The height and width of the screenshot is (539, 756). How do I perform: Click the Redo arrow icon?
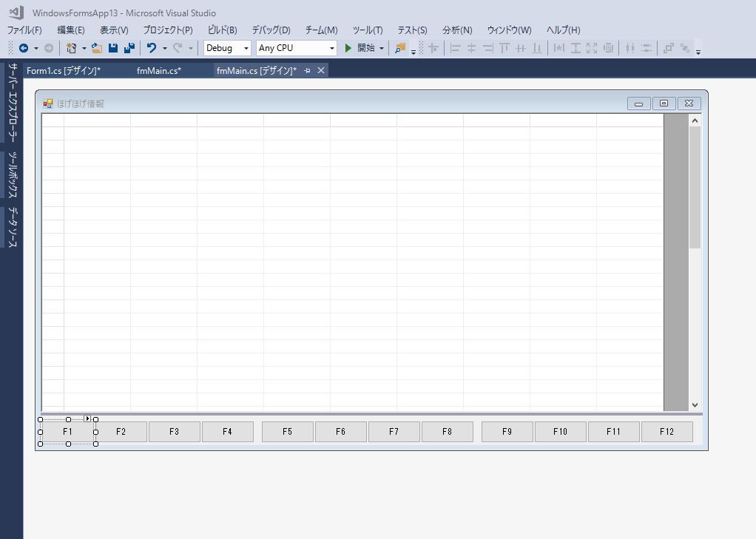pyautogui.click(x=178, y=48)
